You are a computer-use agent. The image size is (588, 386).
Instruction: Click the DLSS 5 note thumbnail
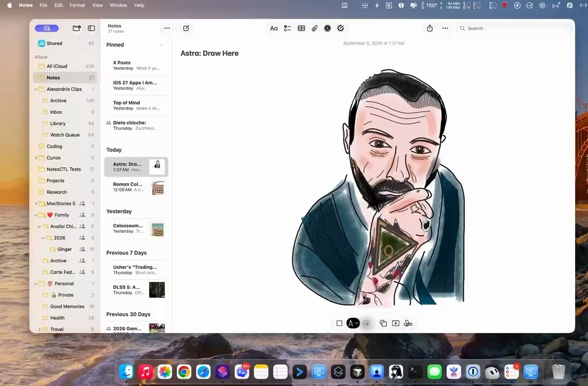click(x=157, y=290)
